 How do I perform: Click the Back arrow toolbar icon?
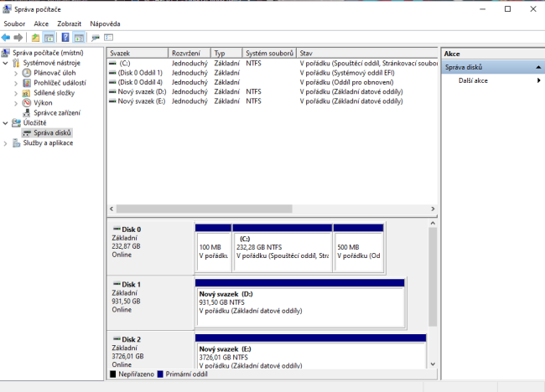coord(7,38)
